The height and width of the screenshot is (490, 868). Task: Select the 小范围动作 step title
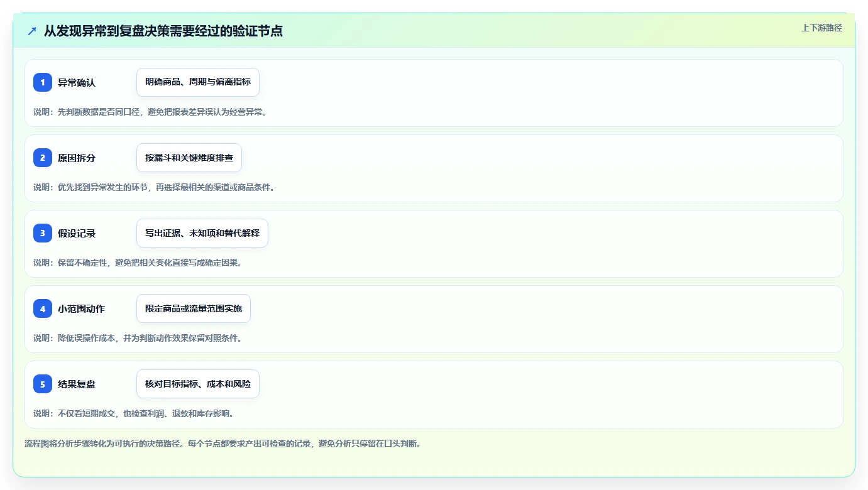click(x=81, y=308)
